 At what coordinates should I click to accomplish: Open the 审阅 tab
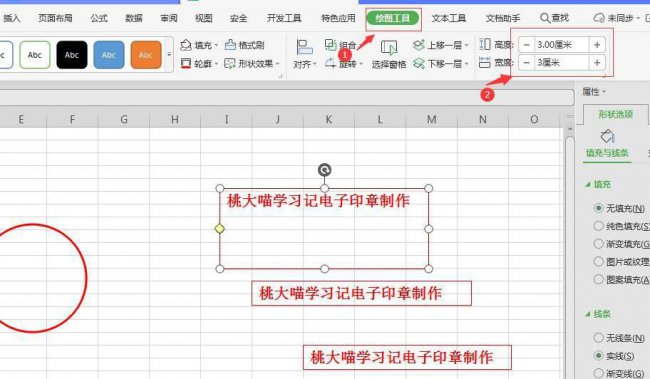click(x=169, y=18)
